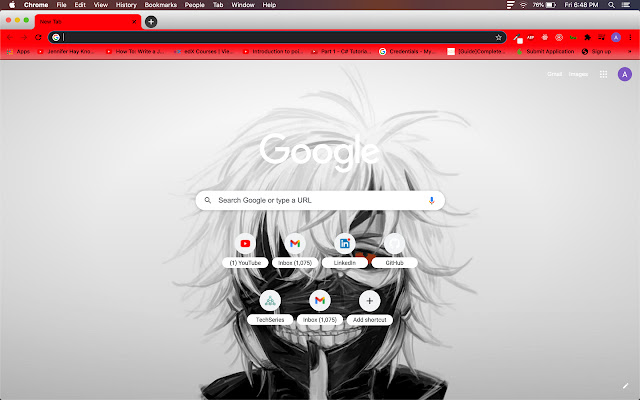Open the Bookmarks menu
The width and height of the screenshot is (640, 400).
click(161, 5)
